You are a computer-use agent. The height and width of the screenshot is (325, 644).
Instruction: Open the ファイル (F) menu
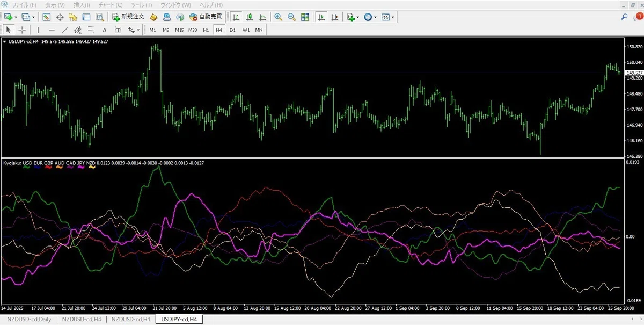pyautogui.click(x=24, y=5)
